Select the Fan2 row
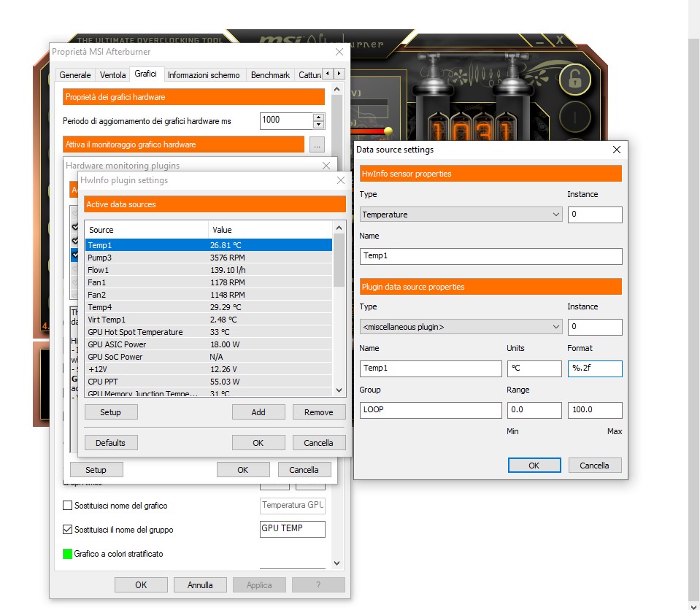The image size is (700, 610). (209, 295)
